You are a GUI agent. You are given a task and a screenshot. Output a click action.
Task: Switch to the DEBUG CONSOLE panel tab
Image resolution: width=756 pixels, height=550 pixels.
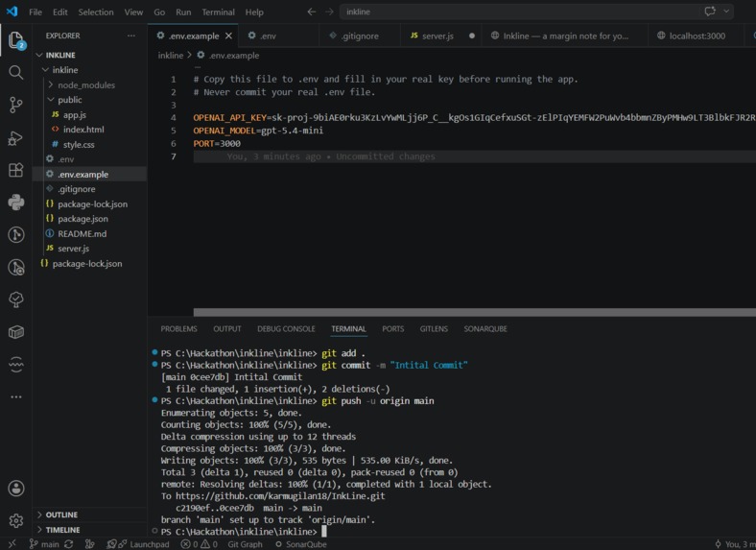click(286, 329)
